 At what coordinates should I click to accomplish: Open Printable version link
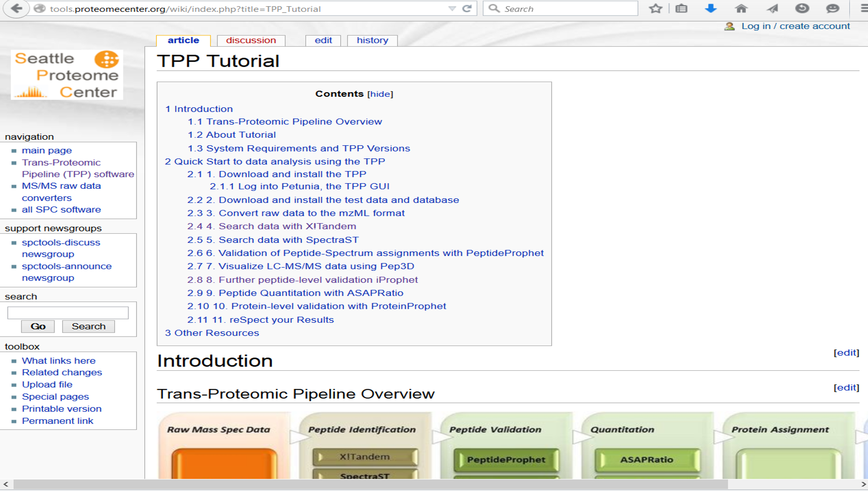pos(62,409)
